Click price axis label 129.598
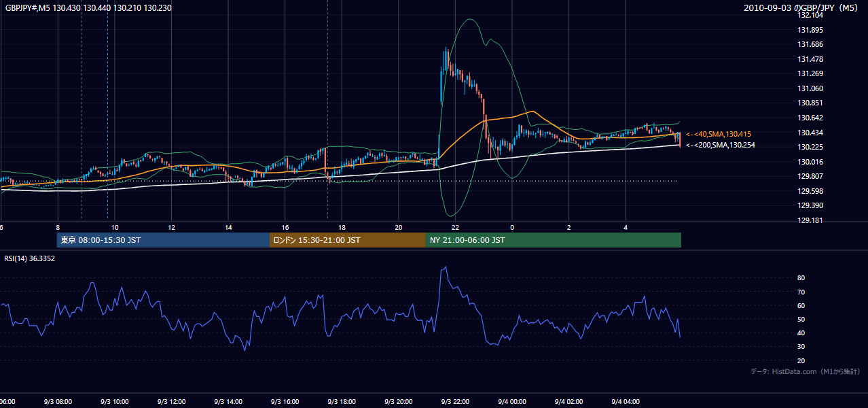This screenshot has width=868, height=408. point(811,191)
